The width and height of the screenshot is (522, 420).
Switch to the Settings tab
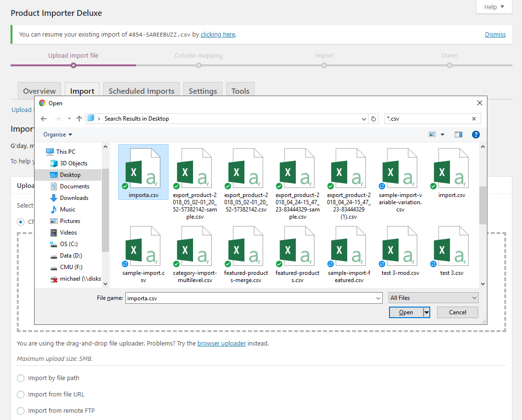pyautogui.click(x=203, y=91)
